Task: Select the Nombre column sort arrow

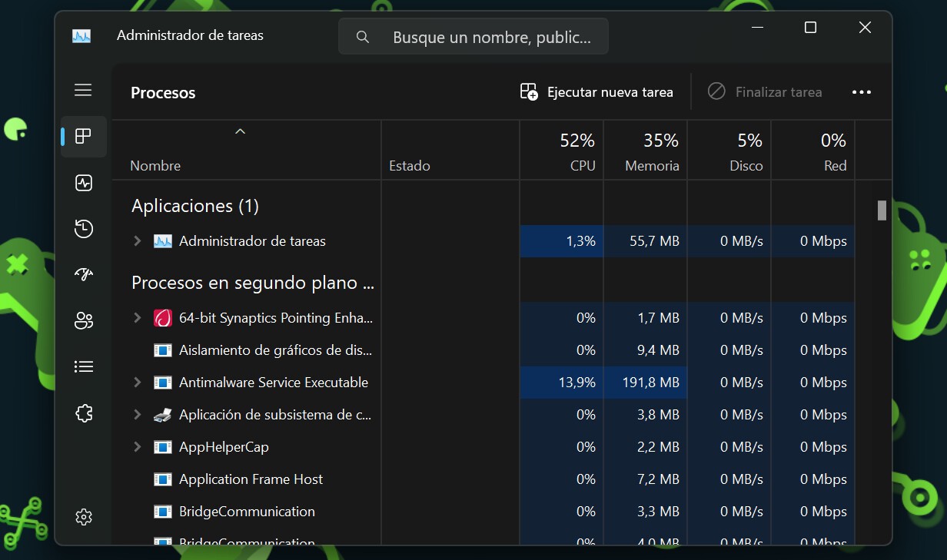Action: [241, 131]
